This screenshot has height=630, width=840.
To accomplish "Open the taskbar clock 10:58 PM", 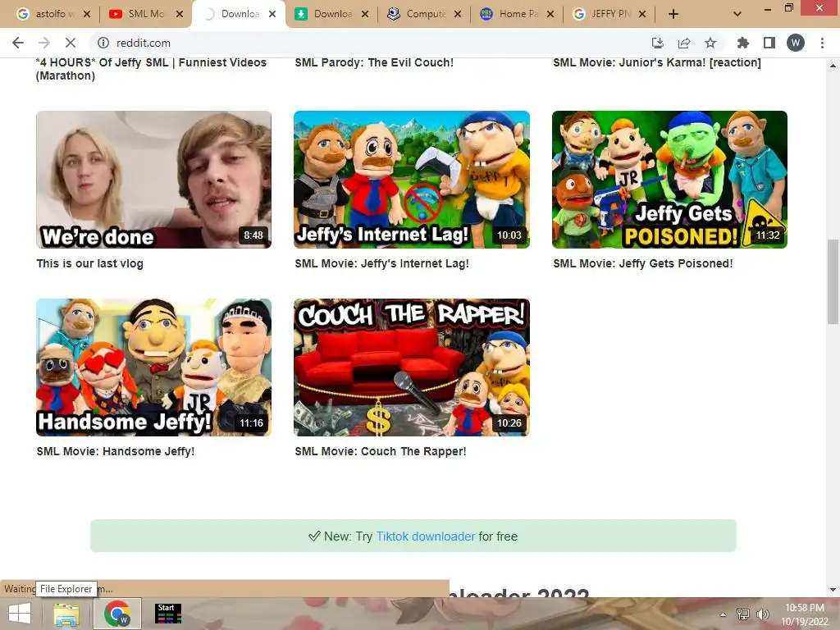I will point(805,614).
